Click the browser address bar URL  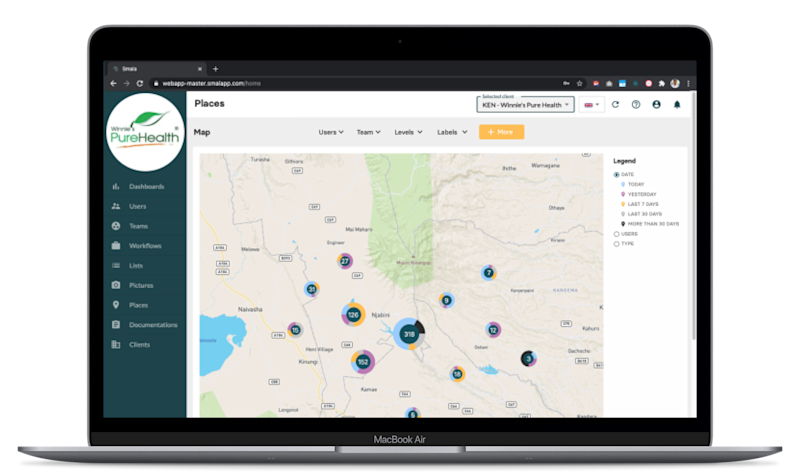click(211, 83)
